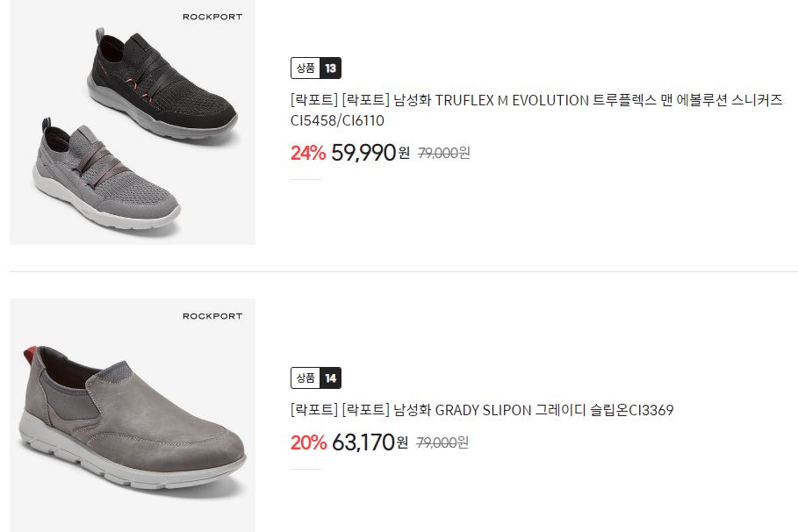Viewport: 798px width, 532px height.
Task: Click the black number 13 label
Action: (x=330, y=68)
